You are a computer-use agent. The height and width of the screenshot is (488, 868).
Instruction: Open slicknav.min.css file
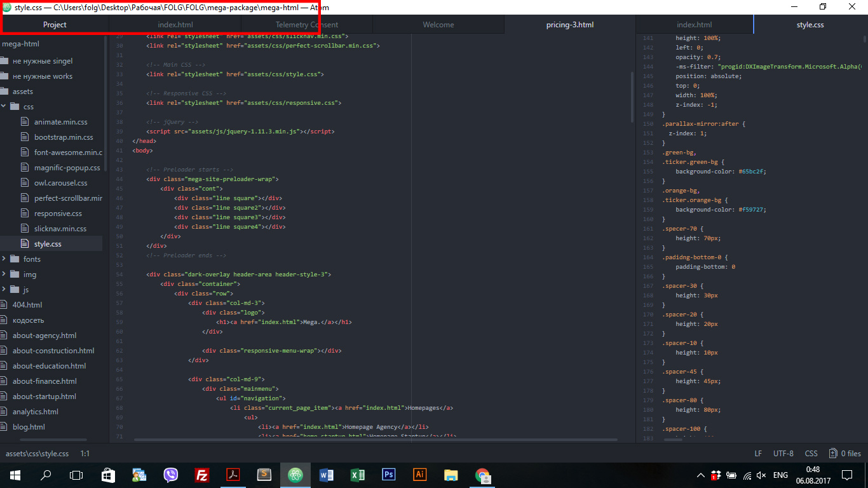click(x=60, y=229)
